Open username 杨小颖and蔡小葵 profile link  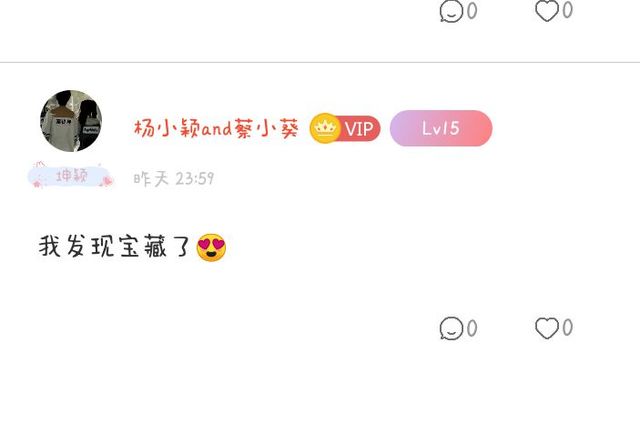pos(216,129)
